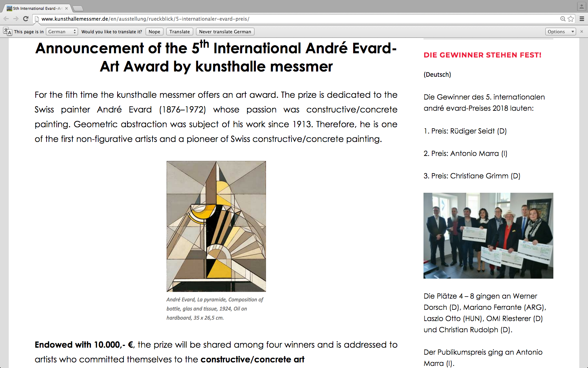Click 'Der Publikumspreis ging an Antonio' paragraph
Screen dimensions: 588x368
coord(483,358)
